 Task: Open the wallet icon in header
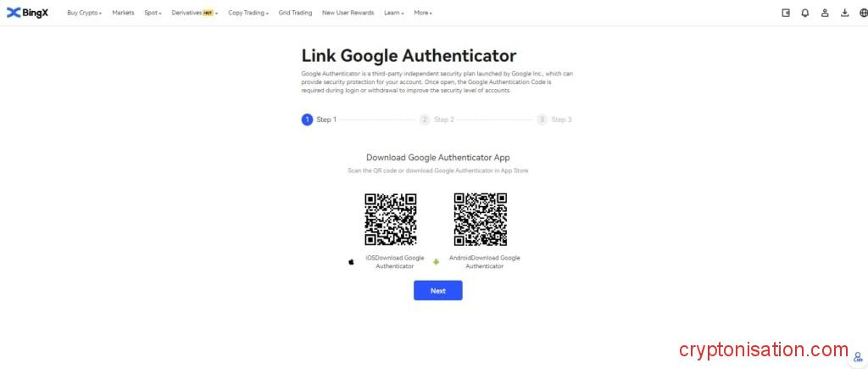tap(786, 13)
